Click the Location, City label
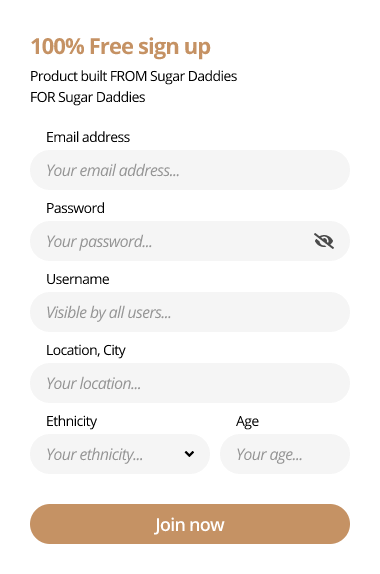The image size is (380, 574). coord(86,350)
